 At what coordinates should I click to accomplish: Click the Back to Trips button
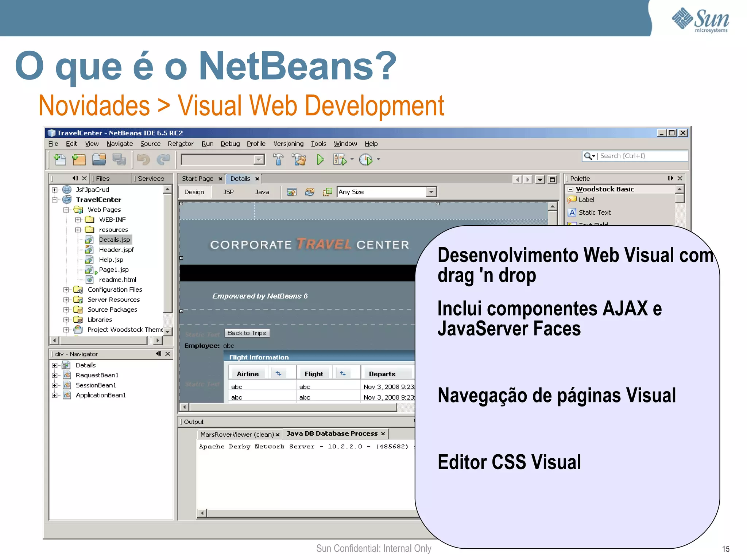(x=247, y=333)
